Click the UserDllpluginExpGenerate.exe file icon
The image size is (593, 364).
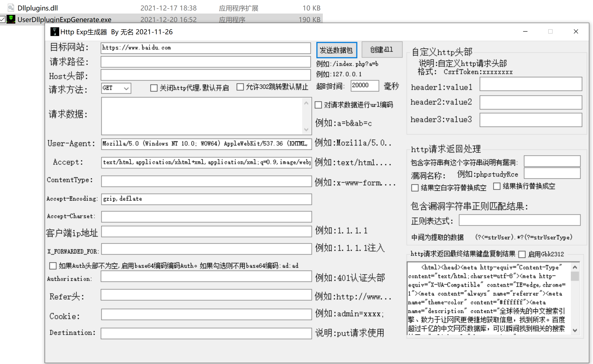coord(11,19)
